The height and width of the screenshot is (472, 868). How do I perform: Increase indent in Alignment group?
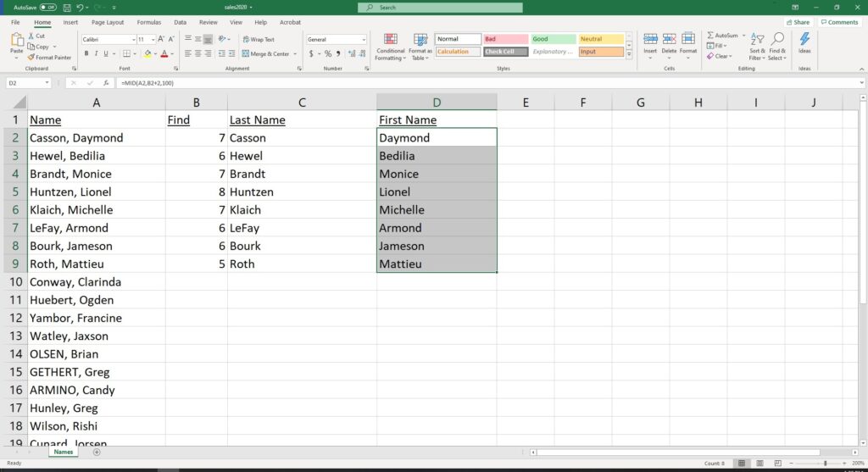(x=231, y=54)
